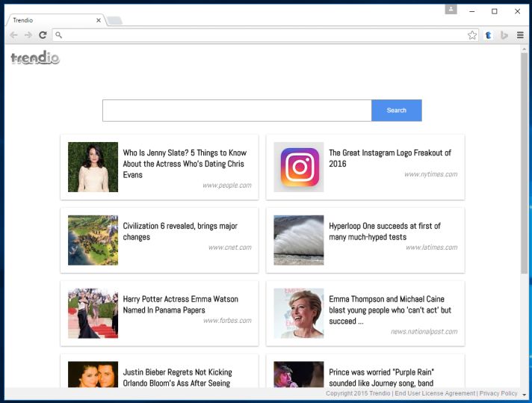The height and width of the screenshot is (403, 532).
Task: Click the www.cnet.com source text
Action: (x=230, y=247)
